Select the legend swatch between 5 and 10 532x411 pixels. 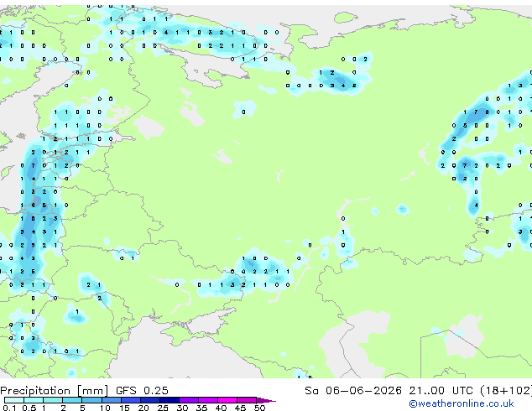91,400
